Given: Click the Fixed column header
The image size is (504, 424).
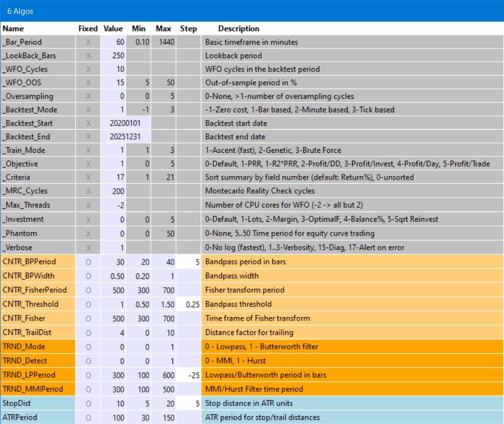Looking at the screenshot, I should (x=88, y=29).
